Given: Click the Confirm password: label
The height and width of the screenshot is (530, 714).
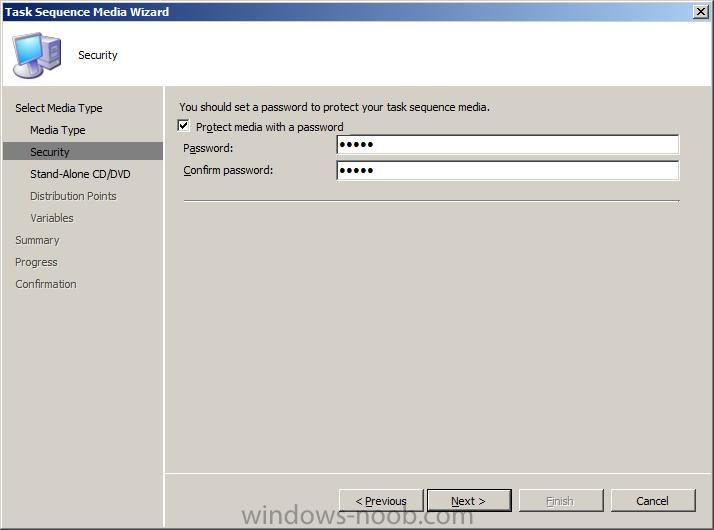Looking at the screenshot, I should click(228, 170).
